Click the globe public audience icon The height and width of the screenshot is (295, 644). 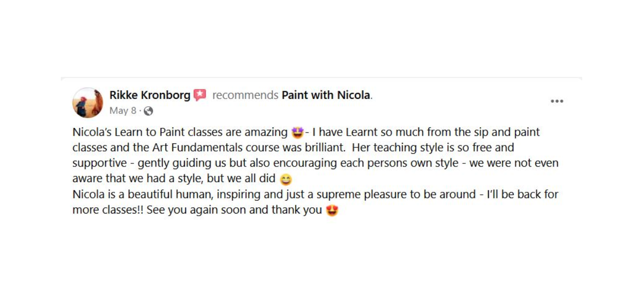[148, 111]
